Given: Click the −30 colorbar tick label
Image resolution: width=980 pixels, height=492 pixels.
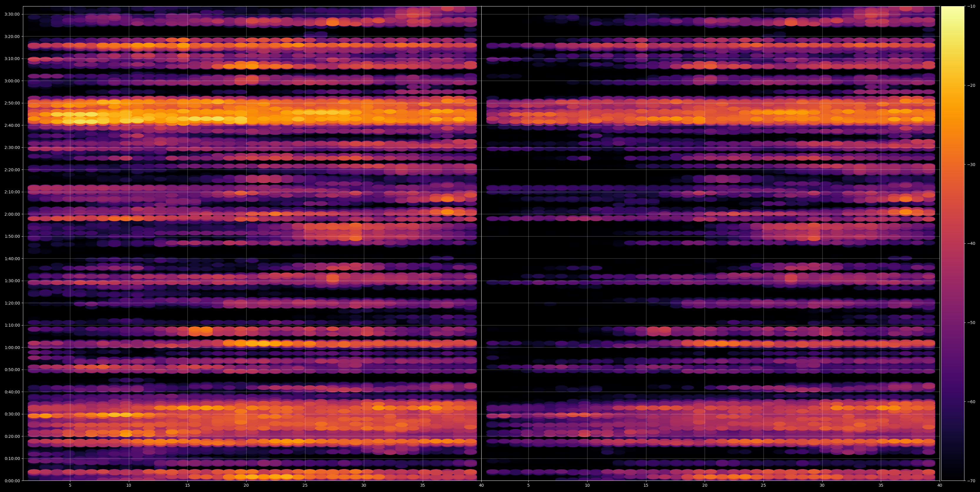Looking at the screenshot, I should [971, 165].
